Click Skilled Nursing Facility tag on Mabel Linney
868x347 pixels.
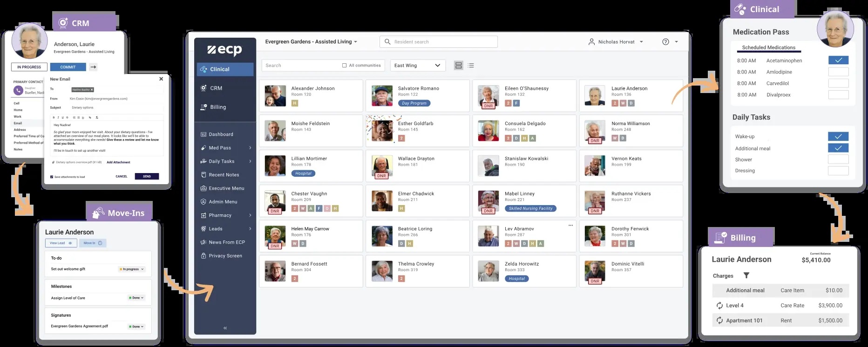[530, 208]
